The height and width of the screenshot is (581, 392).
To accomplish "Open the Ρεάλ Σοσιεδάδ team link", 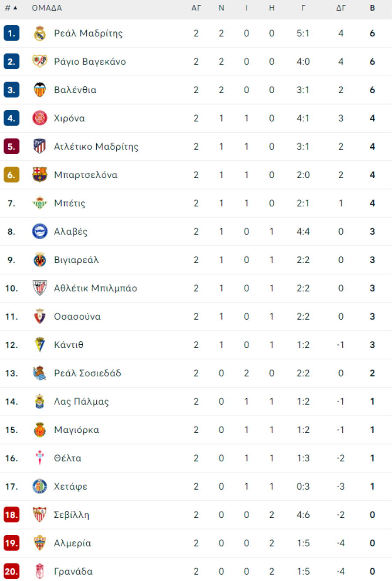I will (88, 373).
